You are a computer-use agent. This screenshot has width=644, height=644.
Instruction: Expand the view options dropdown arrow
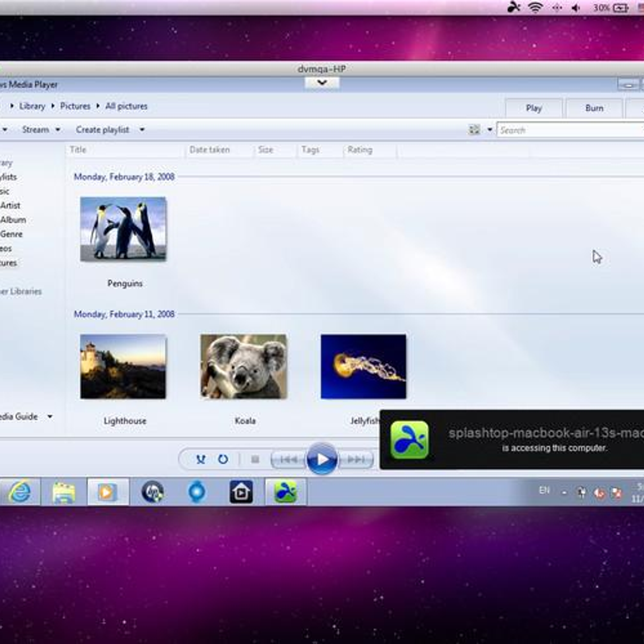(490, 130)
